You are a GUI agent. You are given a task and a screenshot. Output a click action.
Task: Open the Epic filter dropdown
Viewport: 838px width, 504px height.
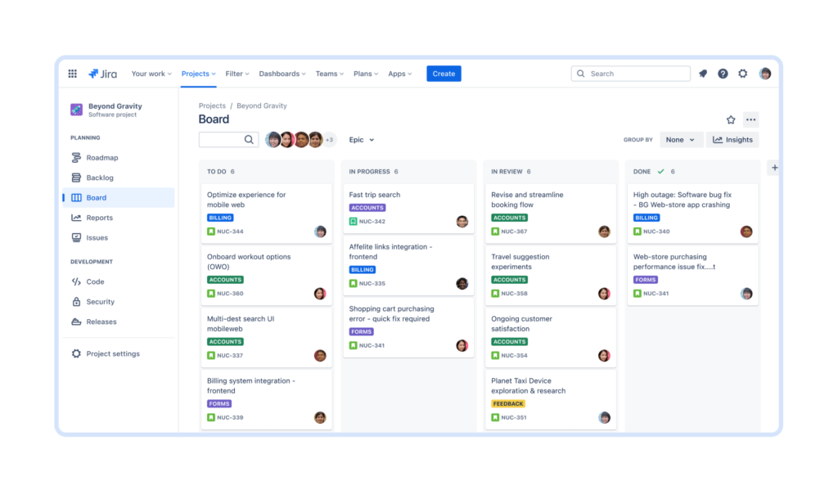[361, 139]
